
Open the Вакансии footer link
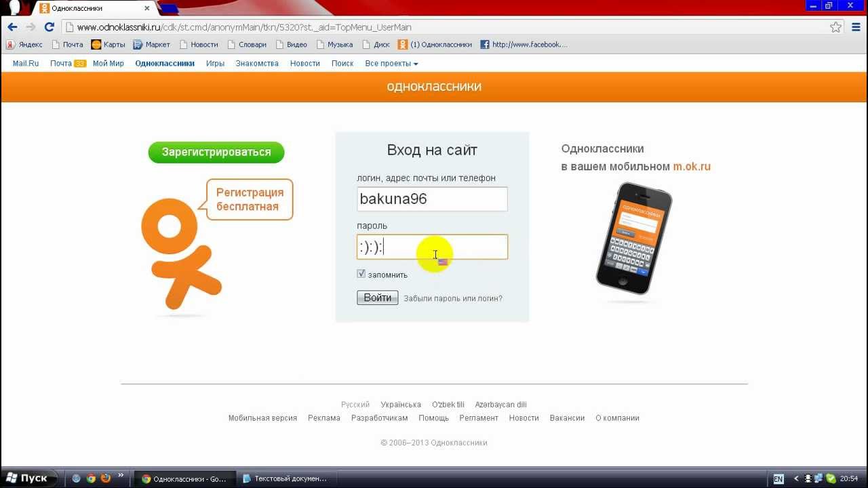pos(568,418)
